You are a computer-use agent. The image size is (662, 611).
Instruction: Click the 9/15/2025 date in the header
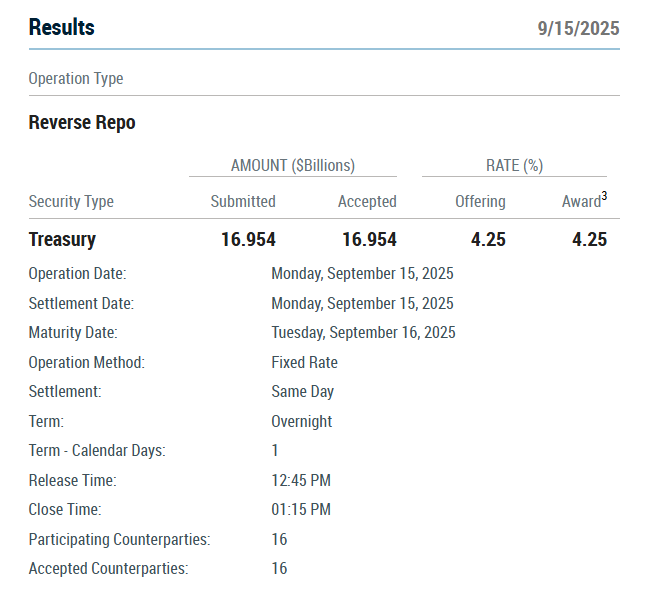(578, 29)
